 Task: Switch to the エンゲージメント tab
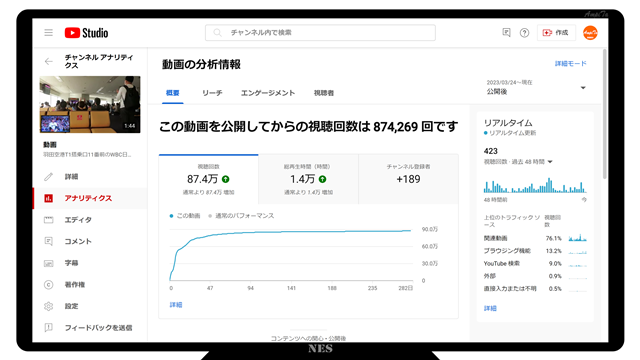point(268,93)
